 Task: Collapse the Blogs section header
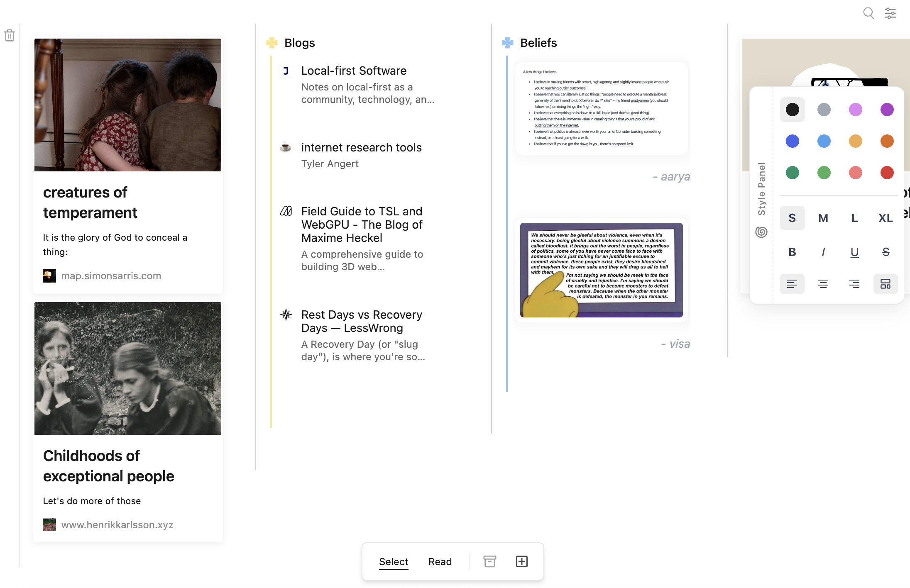point(299,43)
